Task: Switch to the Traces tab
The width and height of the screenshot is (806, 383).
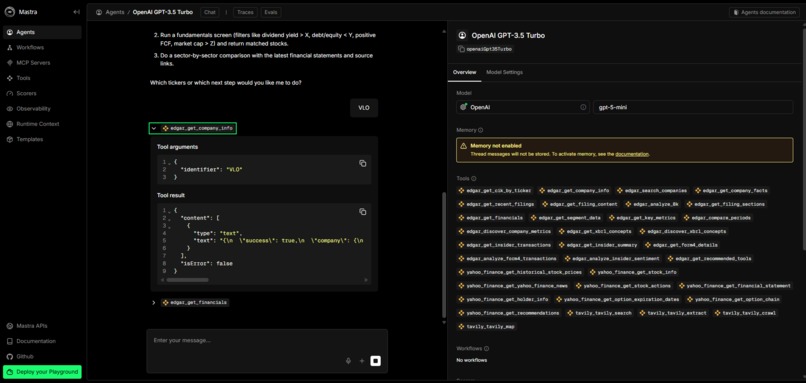Action: (x=245, y=12)
